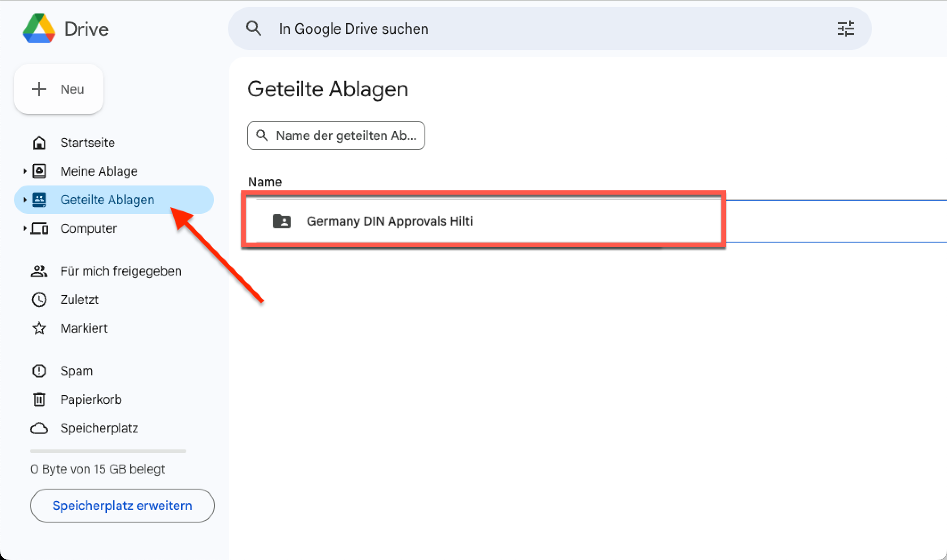Click 0 Byte von 15 GB belegt text
Image resolution: width=947 pixels, height=560 pixels.
(x=98, y=469)
